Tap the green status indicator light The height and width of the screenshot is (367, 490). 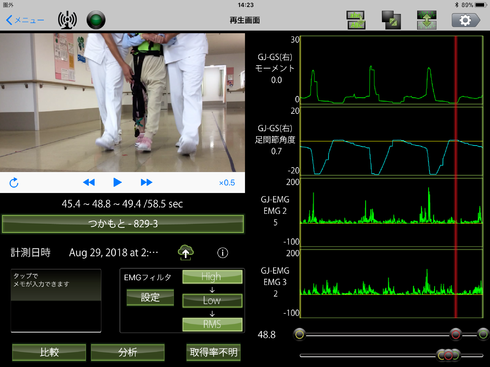(x=96, y=20)
